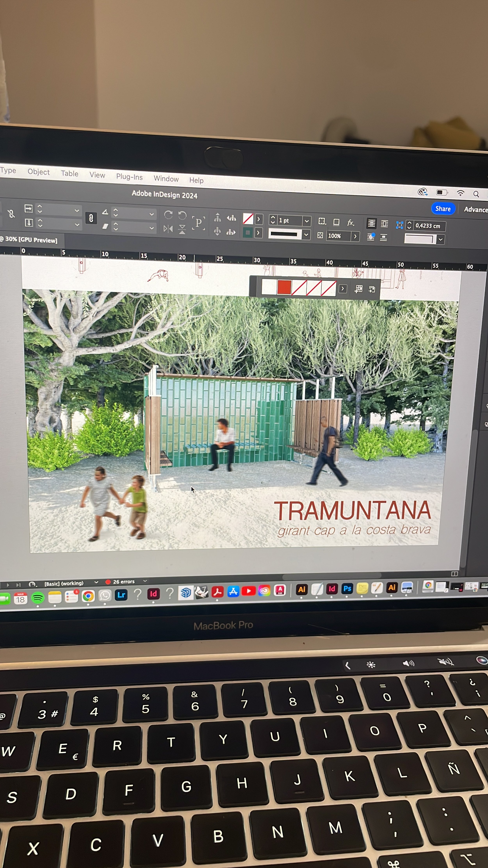Click the scale Y percentage icon
The image size is (488, 868).
29,223
